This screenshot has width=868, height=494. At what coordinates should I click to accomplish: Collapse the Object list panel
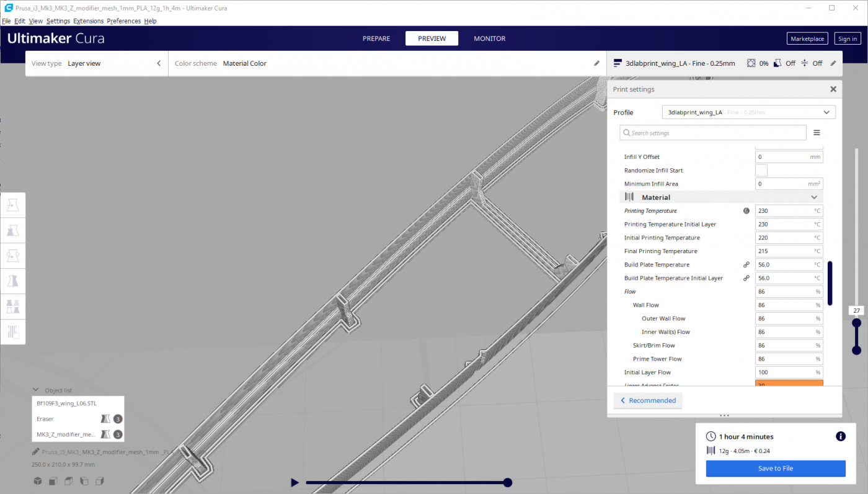click(35, 390)
